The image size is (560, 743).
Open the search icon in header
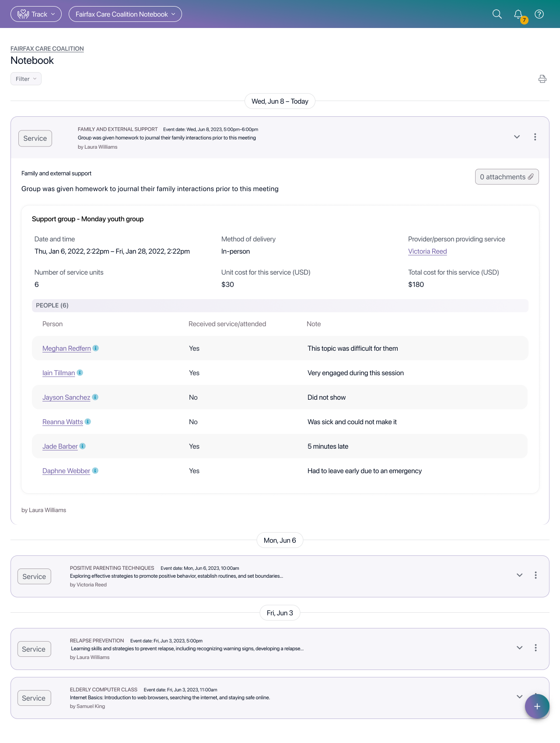497,14
